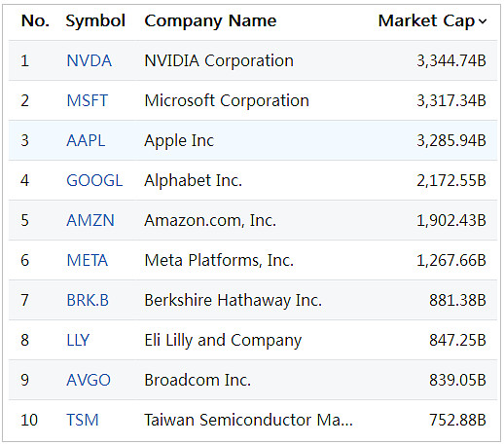Sort by the Symbol column header
This screenshot has height=445, width=504.
(x=95, y=20)
